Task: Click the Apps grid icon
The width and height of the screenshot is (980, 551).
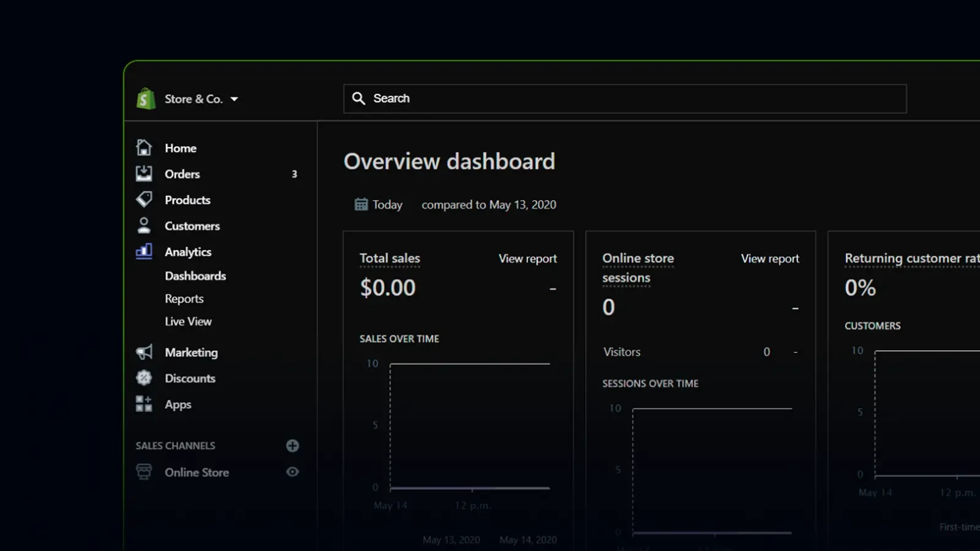Action: pyautogui.click(x=144, y=403)
